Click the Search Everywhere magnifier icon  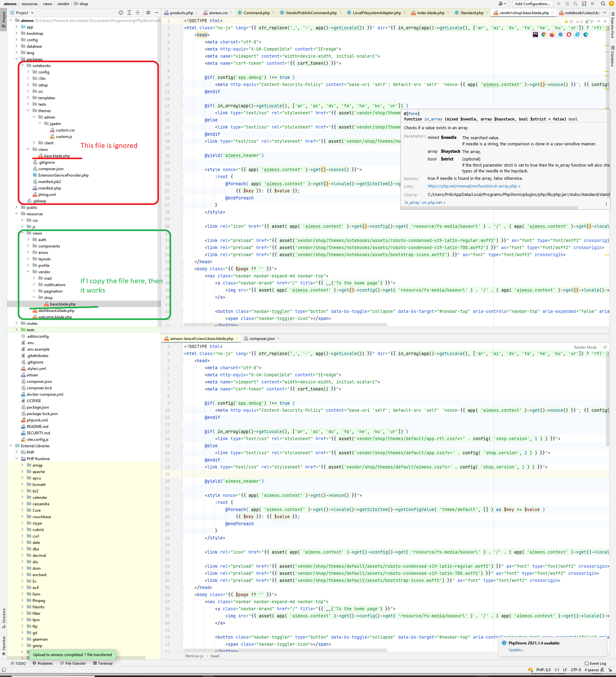coord(603,4)
